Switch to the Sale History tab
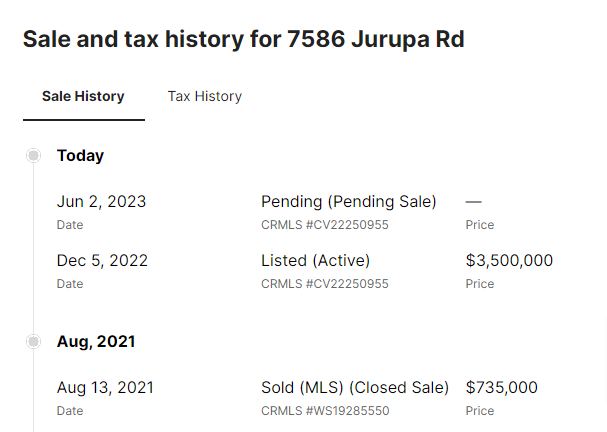 [83, 97]
